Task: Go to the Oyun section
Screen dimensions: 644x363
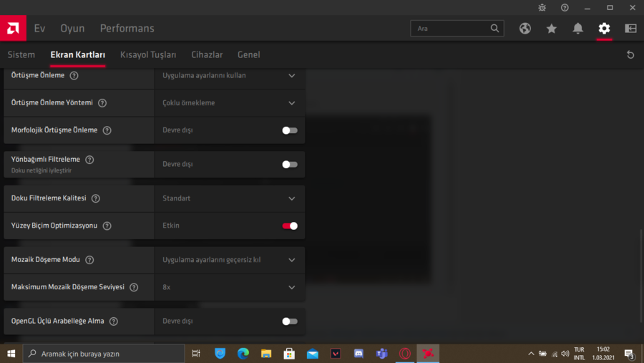Action: click(x=72, y=29)
